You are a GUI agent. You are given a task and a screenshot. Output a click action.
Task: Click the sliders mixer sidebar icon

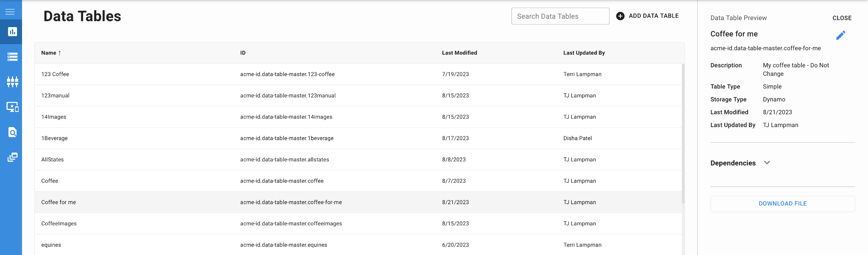pyautogui.click(x=12, y=82)
